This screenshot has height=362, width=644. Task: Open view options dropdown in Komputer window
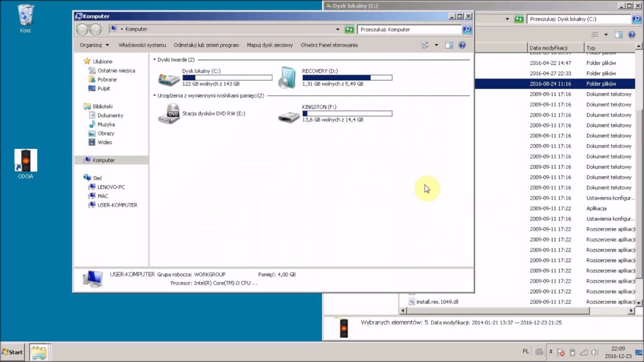click(x=436, y=45)
